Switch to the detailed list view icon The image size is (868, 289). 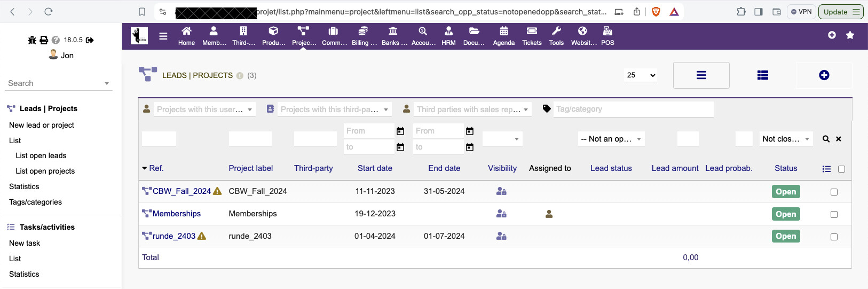coord(763,75)
